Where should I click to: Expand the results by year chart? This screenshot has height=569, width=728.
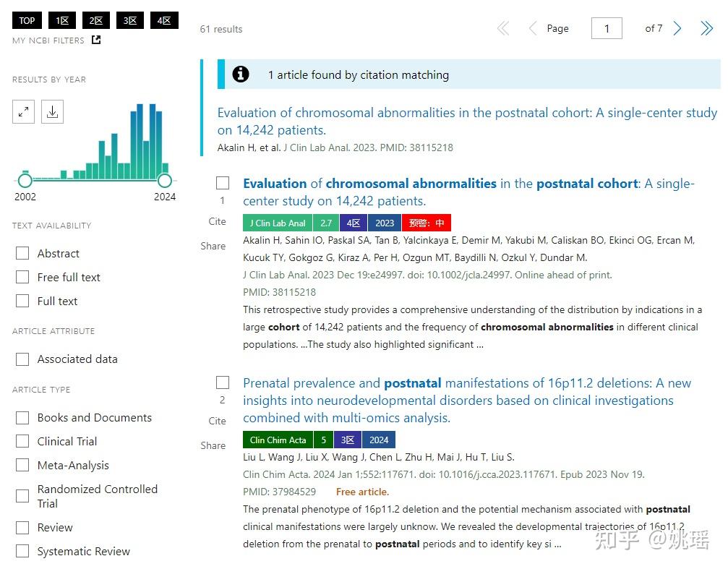pos(23,112)
